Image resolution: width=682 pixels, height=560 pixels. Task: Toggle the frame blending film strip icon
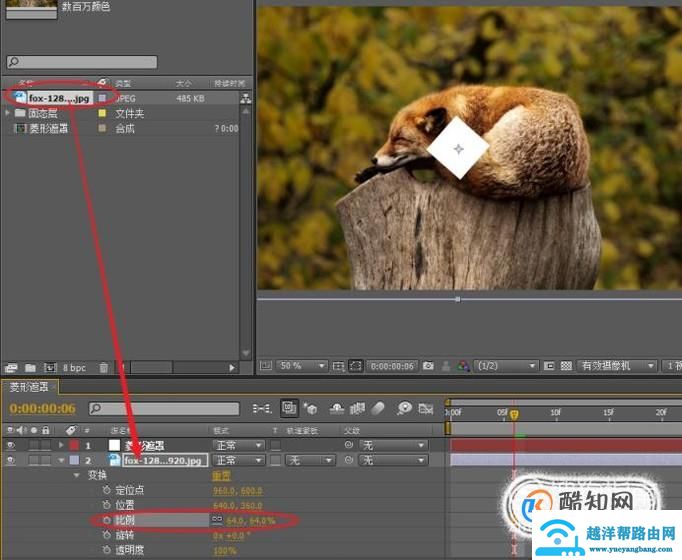[x=358, y=409]
